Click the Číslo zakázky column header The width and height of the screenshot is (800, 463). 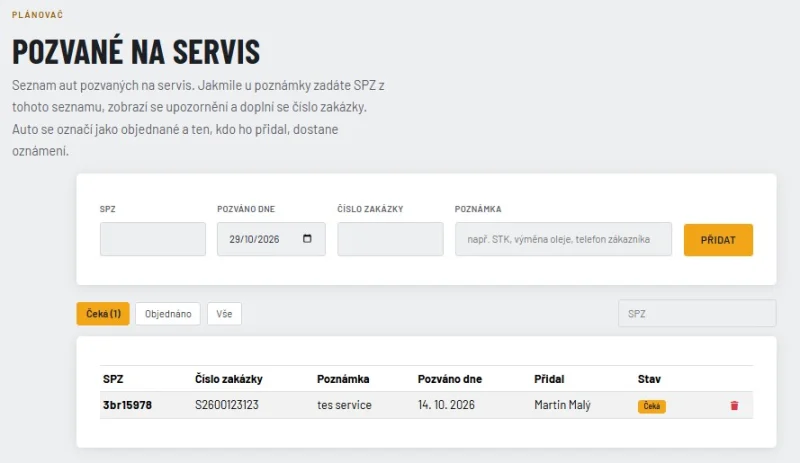point(229,379)
